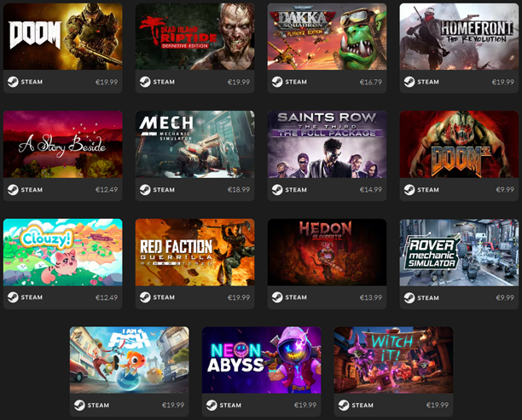Select Rover Mechanic Simulator artwork

tap(459, 252)
